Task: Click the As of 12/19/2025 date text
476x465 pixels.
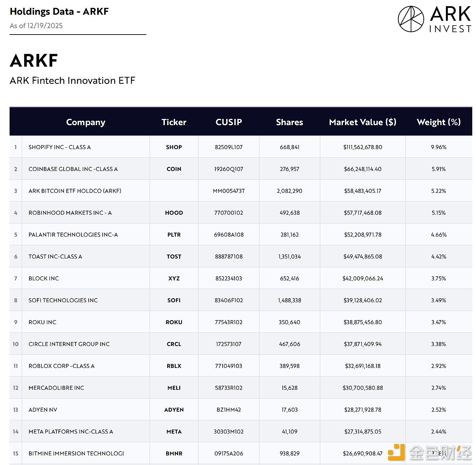Action: 36,26
